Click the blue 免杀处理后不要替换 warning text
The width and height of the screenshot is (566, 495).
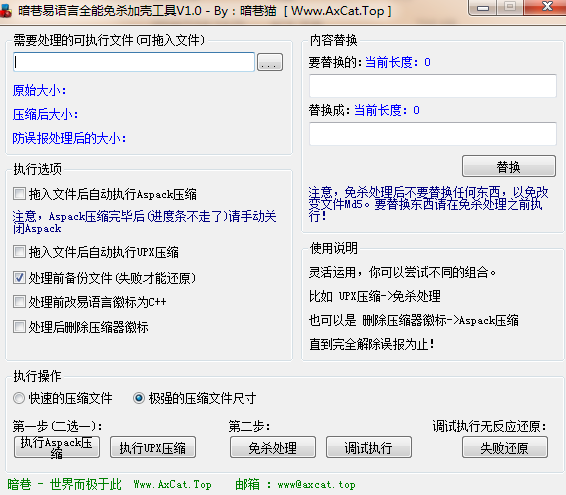point(428,204)
